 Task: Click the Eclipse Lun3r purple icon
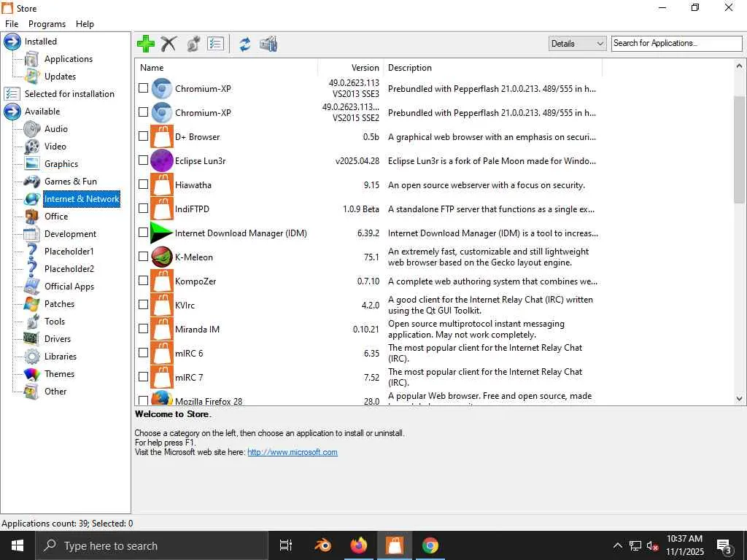162,160
